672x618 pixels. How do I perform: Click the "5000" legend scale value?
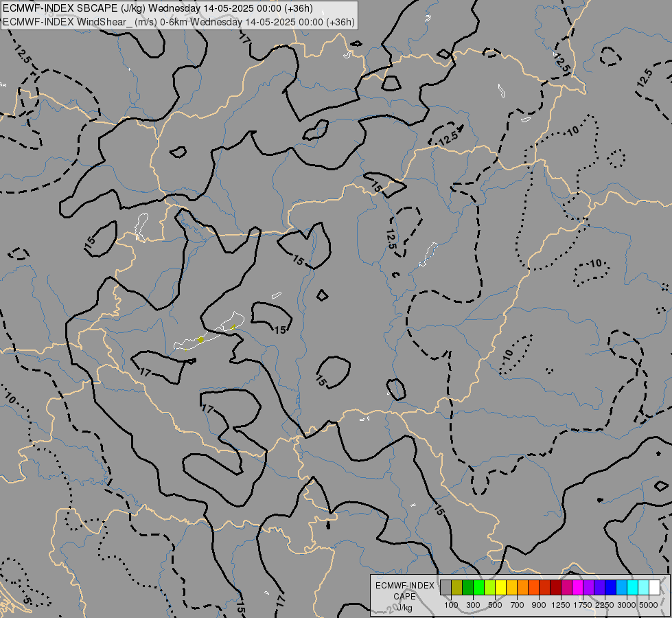click(649, 605)
